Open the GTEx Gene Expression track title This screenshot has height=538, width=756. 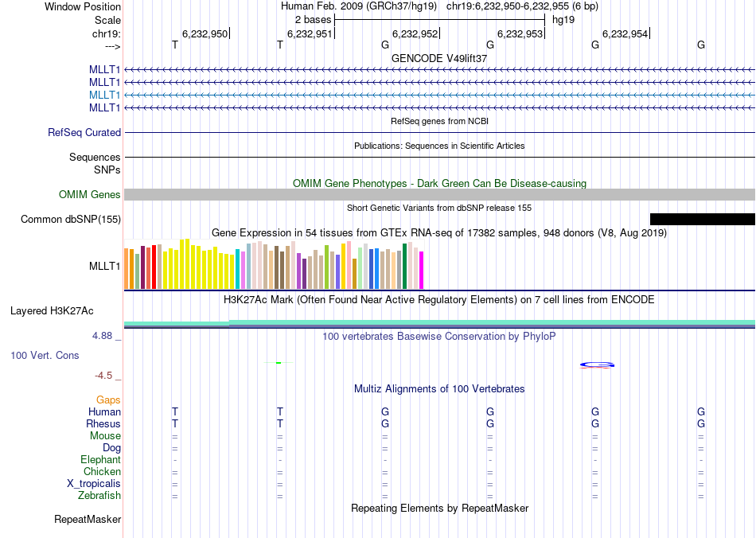[439, 233]
